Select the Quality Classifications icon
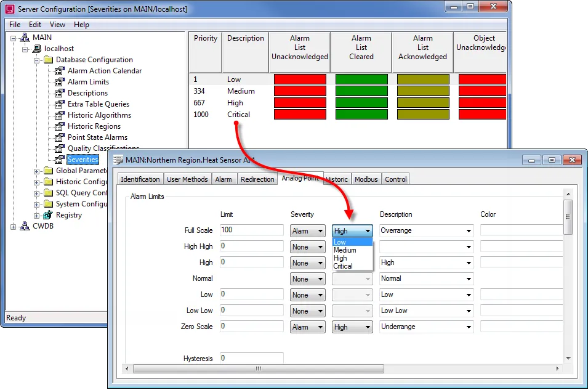This screenshot has width=588, height=390. click(x=58, y=148)
